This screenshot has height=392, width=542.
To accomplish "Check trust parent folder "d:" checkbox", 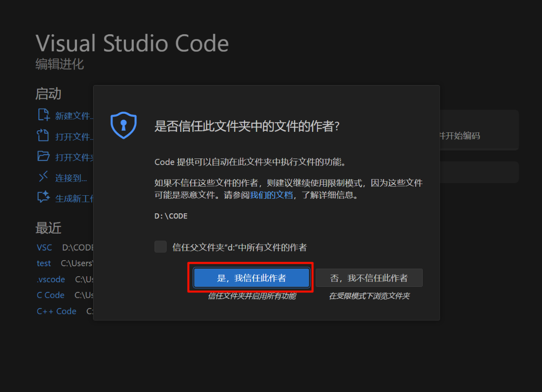I will (x=161, y=247).
